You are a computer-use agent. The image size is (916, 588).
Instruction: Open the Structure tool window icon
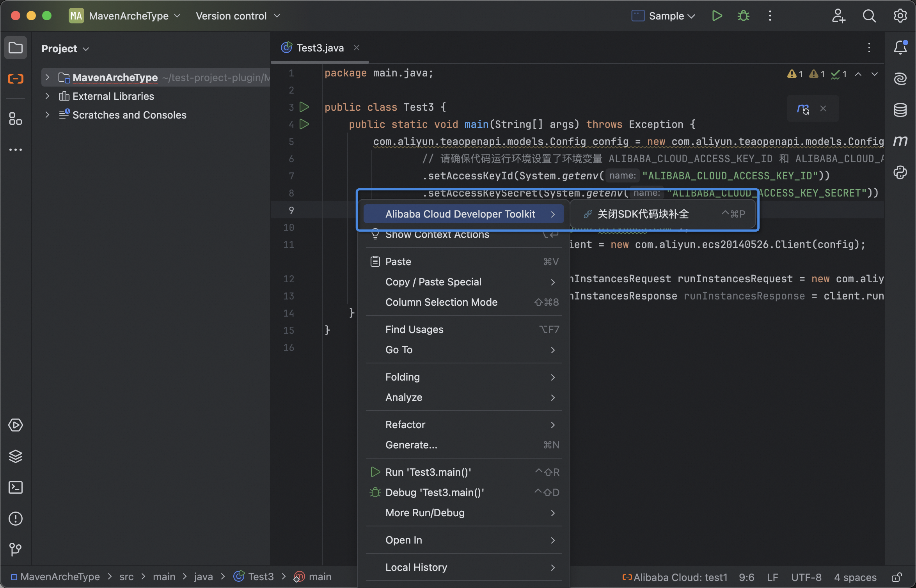[16, 119]
